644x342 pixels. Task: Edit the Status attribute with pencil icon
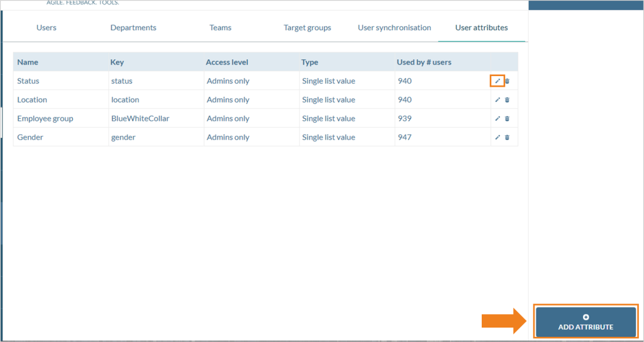pos(497,81)
